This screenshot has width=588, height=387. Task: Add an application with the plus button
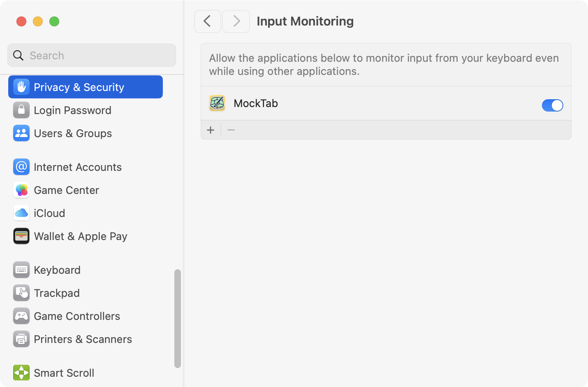pos(211,130)
